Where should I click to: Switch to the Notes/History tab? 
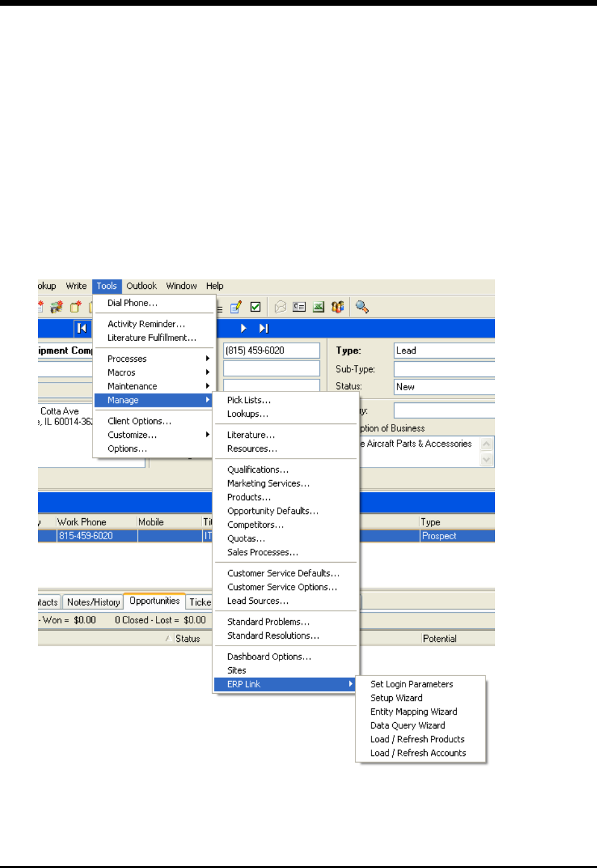coord(93,603)
